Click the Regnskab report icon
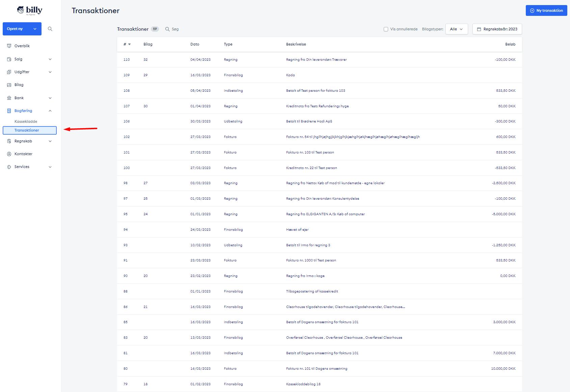 coord(9,141)
